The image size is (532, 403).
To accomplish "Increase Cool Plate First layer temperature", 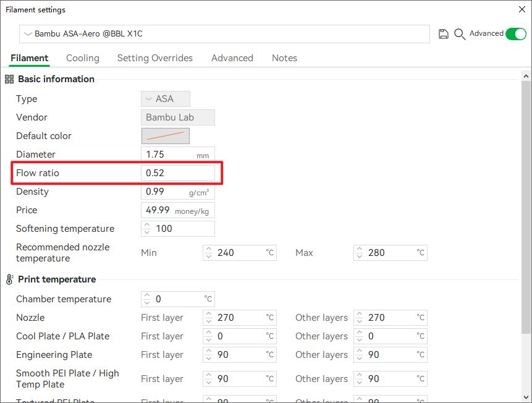I will 209,333.
